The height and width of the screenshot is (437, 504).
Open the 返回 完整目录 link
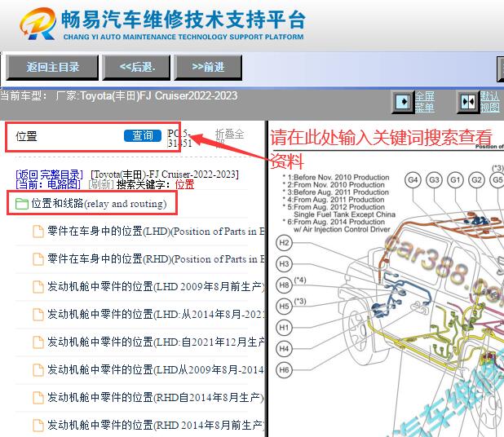tap(50, 174)
